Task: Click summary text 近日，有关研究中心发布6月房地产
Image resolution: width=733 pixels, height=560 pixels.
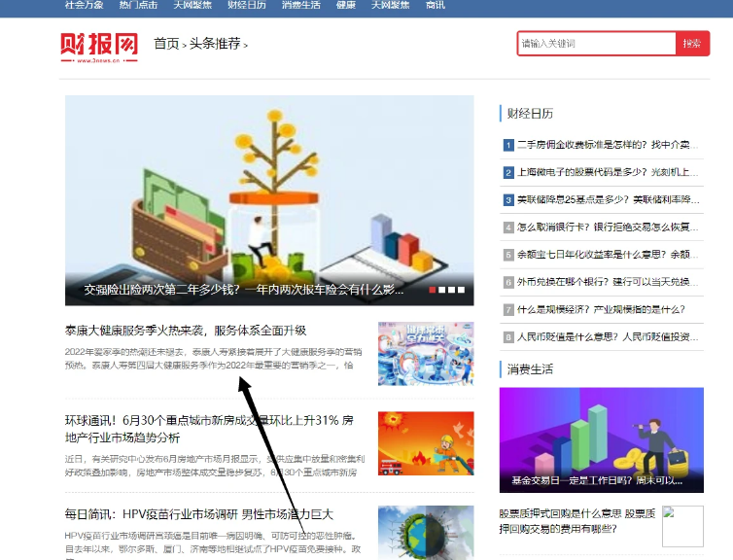Action: pyautogui.click(x=215, y=466)
